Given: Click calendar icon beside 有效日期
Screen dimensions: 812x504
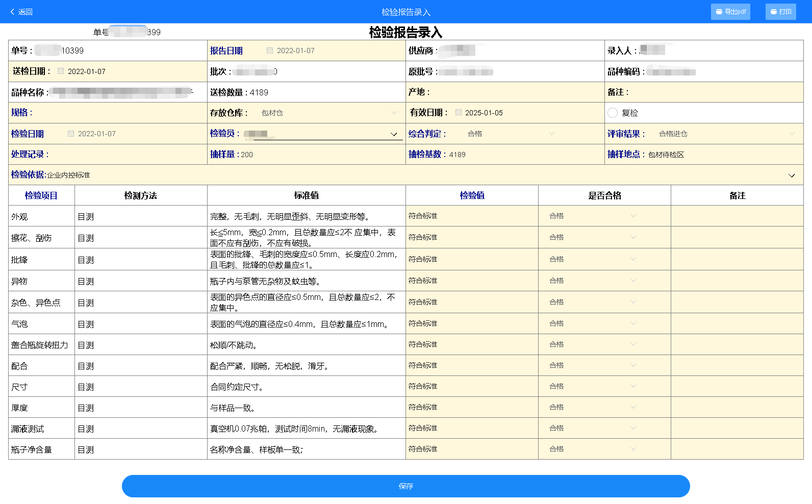Looking at the screenshot, I should [x=458, y=113].
